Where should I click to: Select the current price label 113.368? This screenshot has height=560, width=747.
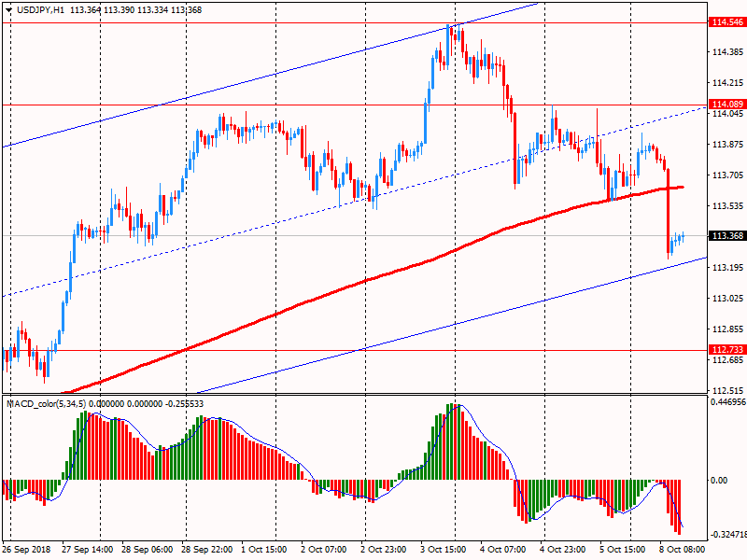[727, 236]
